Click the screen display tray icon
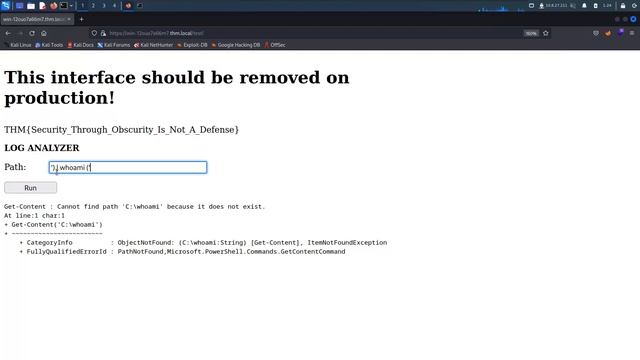640x360 pixels. tap(531, 6)
